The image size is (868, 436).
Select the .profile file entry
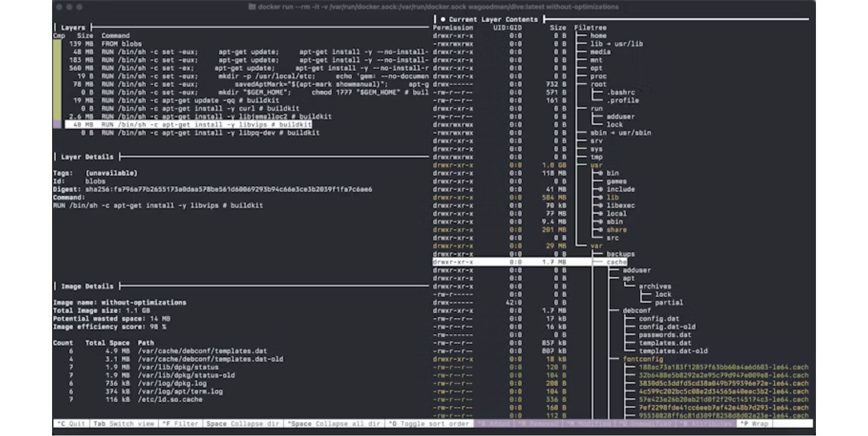(623, 100)
